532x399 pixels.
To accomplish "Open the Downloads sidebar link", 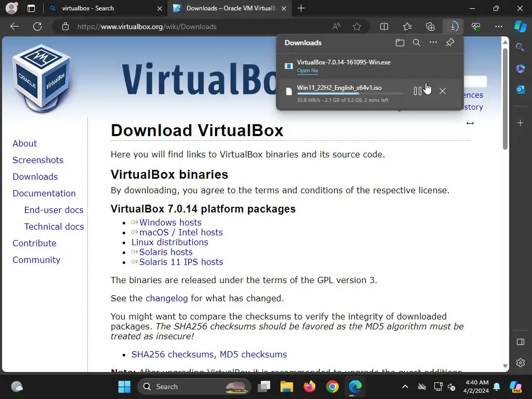I will (35, 177).
